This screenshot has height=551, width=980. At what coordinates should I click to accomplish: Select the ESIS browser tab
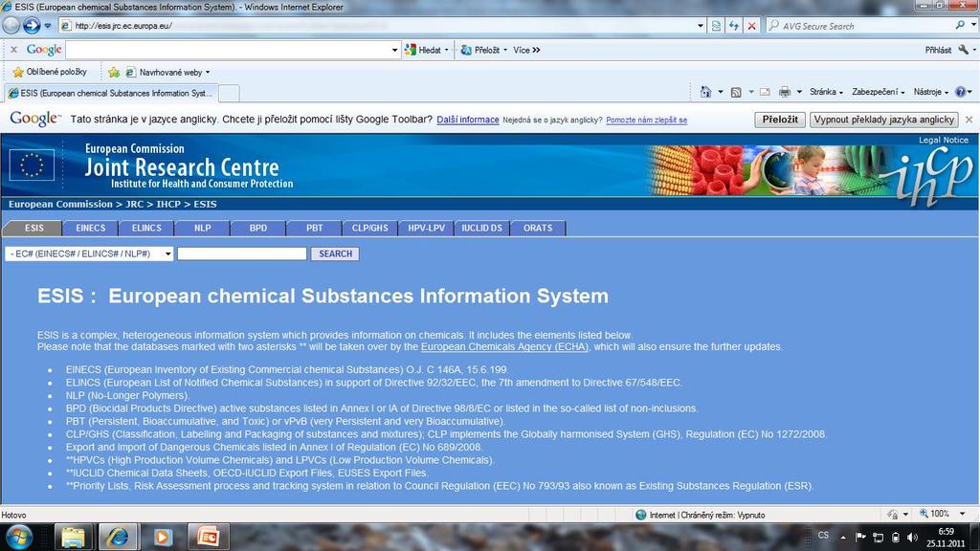111,93
